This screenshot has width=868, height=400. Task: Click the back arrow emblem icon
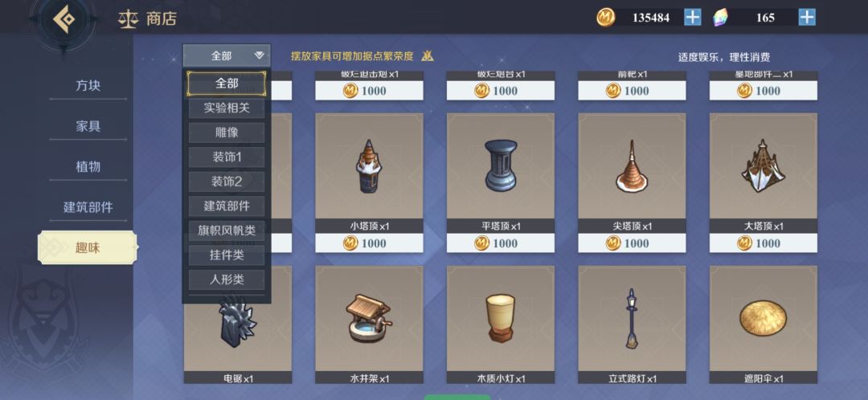tap(63, 18)
